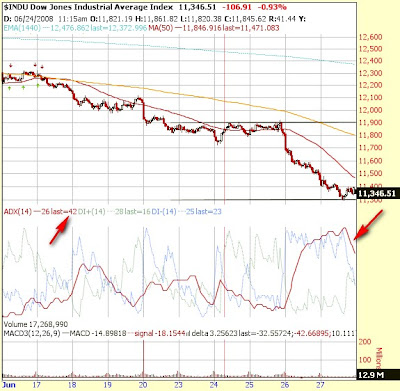Select the date 06/24/2008 in data row
Image resolution: width=400 pixels, height=391 pixels.
click(x=35, y=18)
